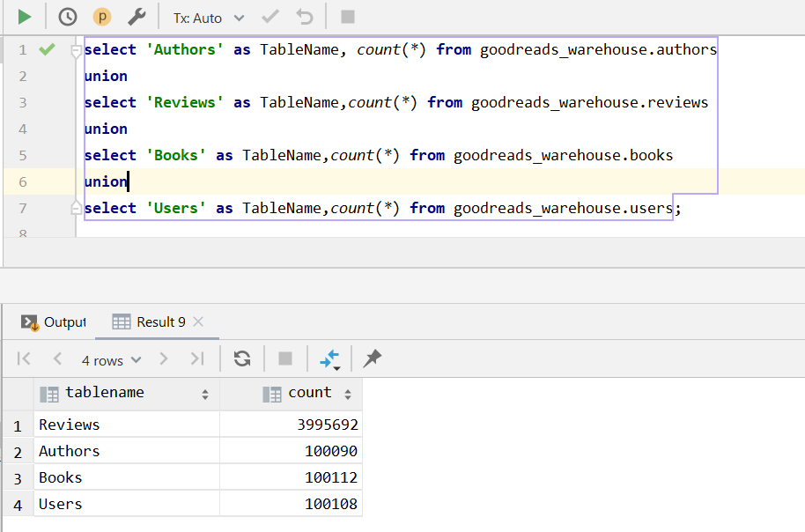Image resolution: width=805 pixels, height=532 pixels.
Task: Reload results with refresh icon
Action: point(242,358)
